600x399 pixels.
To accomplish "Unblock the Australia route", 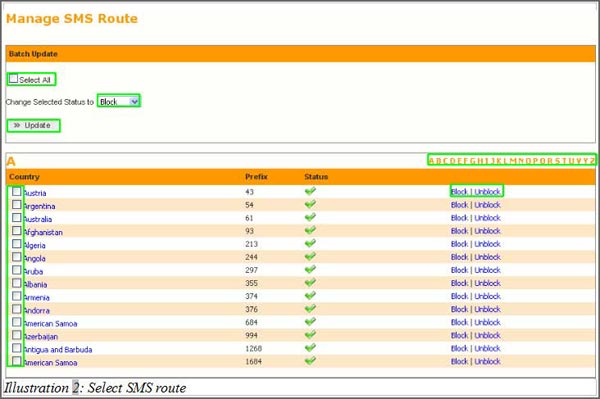I will click(x=487, y=218).
